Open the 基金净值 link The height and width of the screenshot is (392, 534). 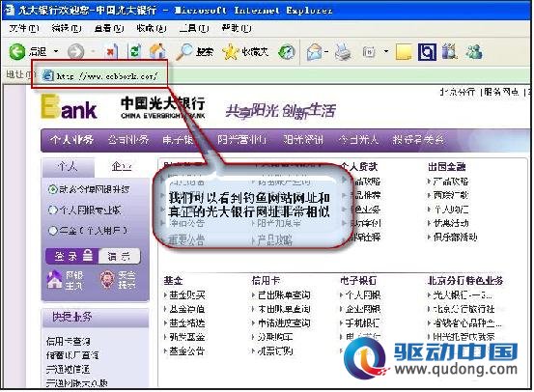(x=187, y=309)
